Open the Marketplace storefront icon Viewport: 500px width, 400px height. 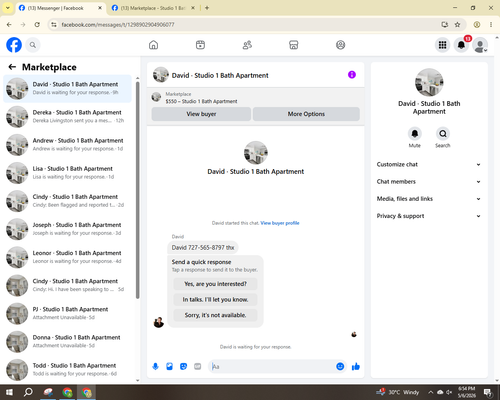click(x=294, y=45)
